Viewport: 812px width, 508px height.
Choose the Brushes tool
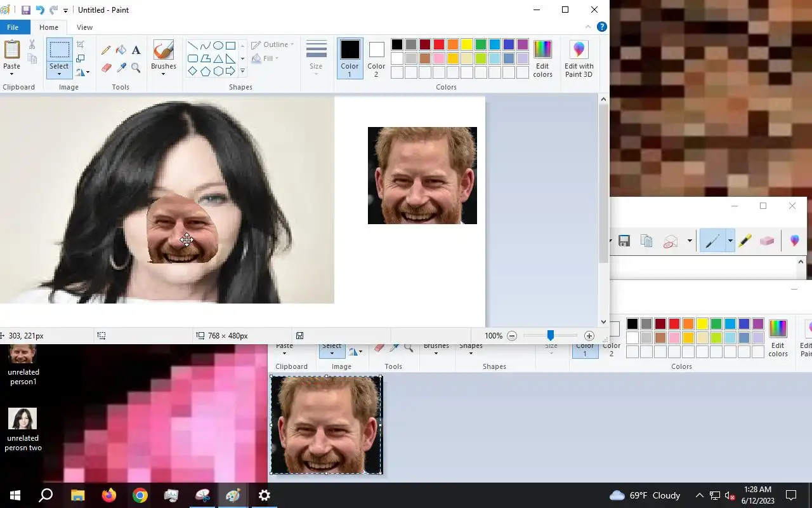[x=163, y=51]
